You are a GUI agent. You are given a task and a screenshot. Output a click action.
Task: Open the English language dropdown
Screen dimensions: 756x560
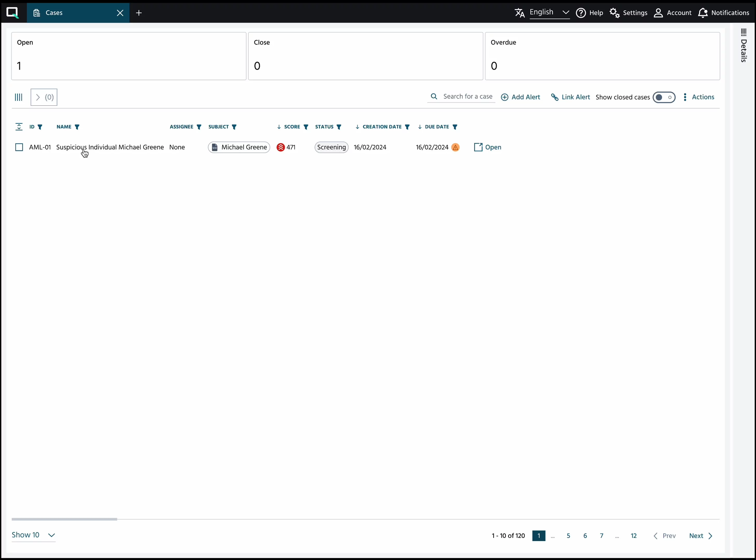pos(549,12)
